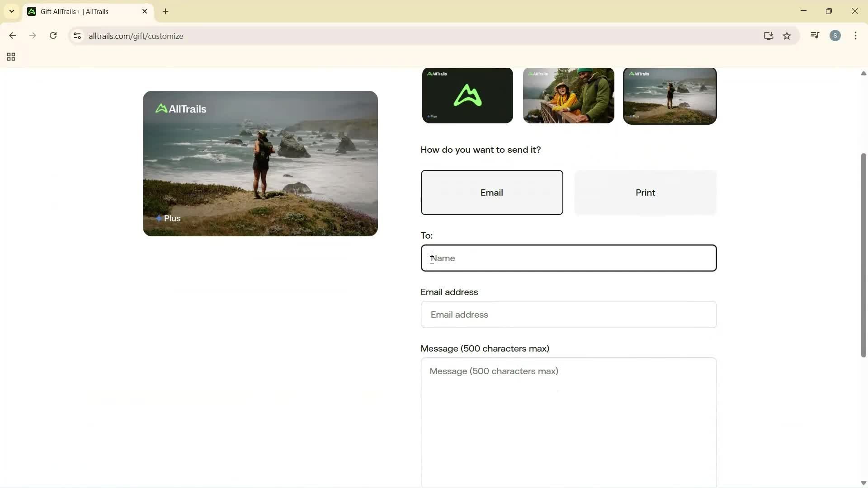The width and height of the screenshot is (868, 488).
Task: Choose the couple-on-trail gift card design
Action: pos(568,95)
